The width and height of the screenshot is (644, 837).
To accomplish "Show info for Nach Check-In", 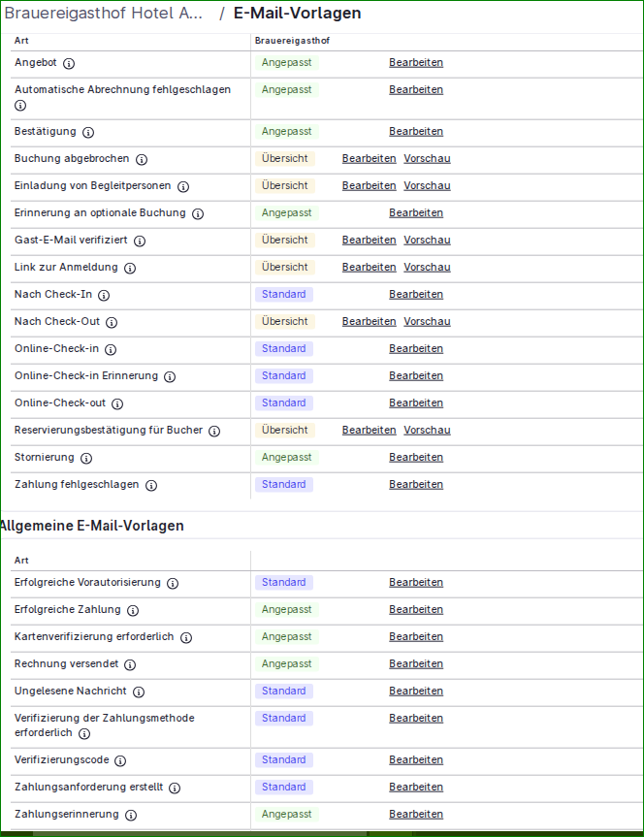I will (x=104, y=296).
